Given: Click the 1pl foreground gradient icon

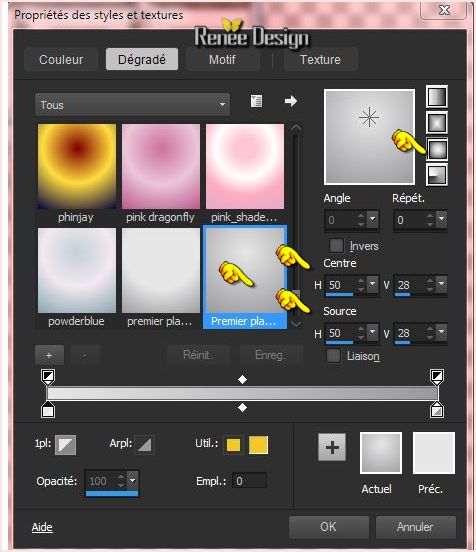Looking at the screenshot, I should [x=65, y=445].
